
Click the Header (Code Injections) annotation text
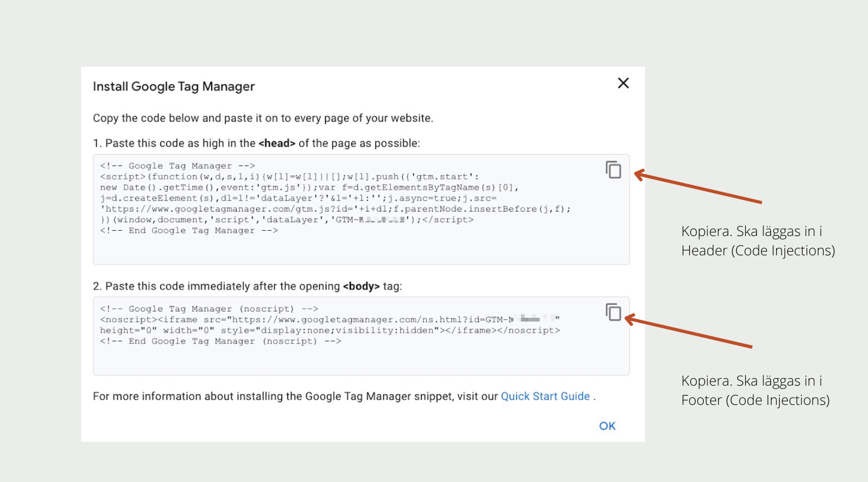(758, 251)
